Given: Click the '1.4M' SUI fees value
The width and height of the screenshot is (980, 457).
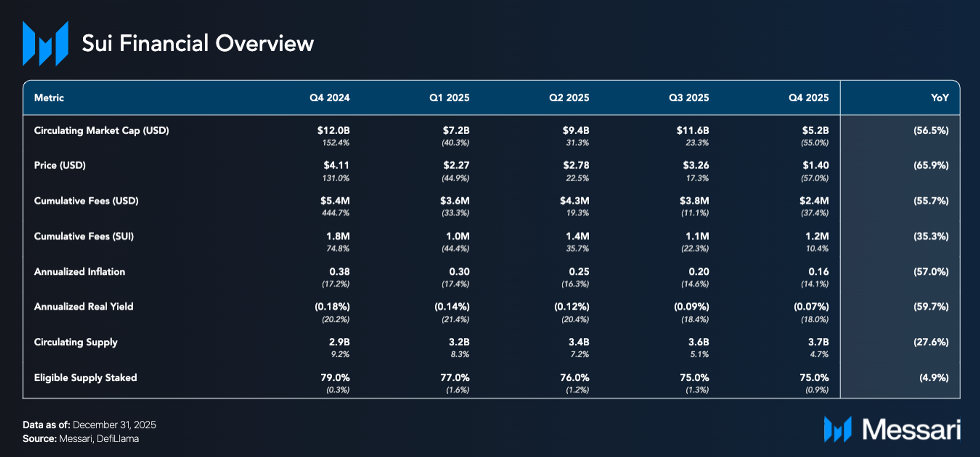Looking at the screenshot, I should 578,236.
